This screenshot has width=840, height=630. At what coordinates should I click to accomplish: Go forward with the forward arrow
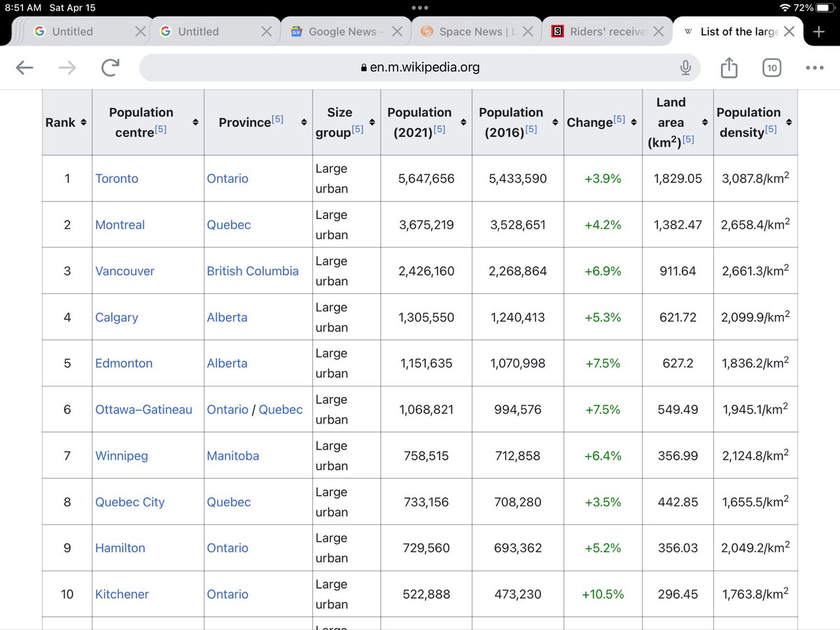67,68
